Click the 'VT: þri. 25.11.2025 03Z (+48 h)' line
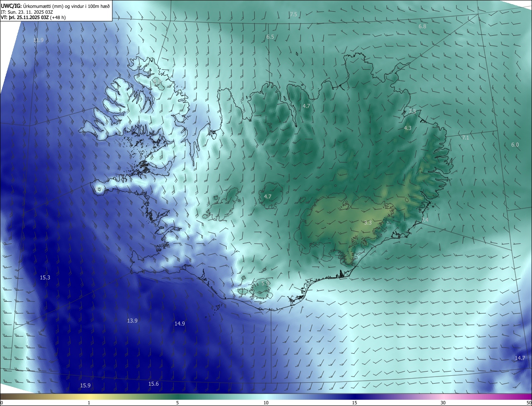 [33, 17]
